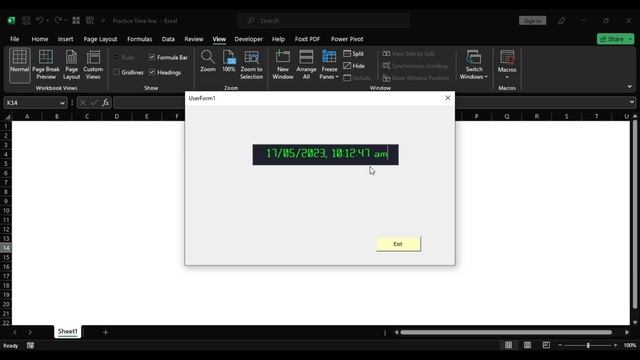Click formula bar Cancel X icon
The image size is (640, 360).
(x=83, y=102)
